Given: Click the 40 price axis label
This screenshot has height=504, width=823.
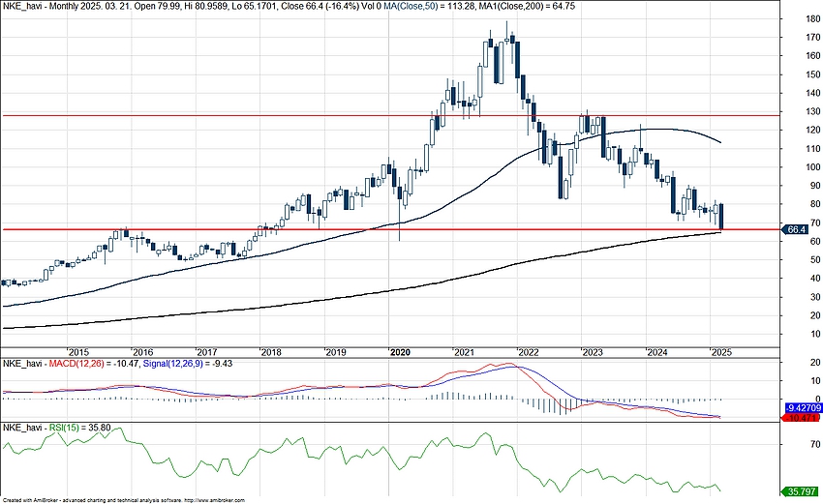Looking at the screenshot, I should (x=815, y=279).
